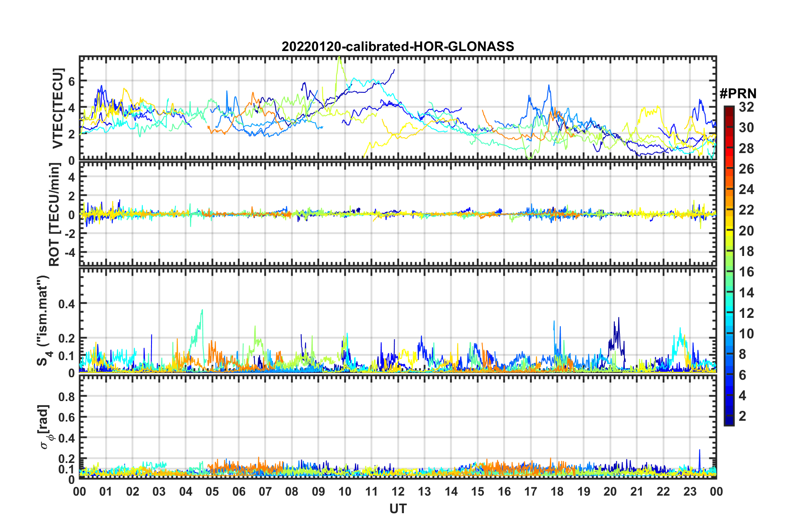Image resolution: width=796 pixels, height=532 pixels.
Task: Click VTEC y-axis tick label 6
Action: tap(72, 81)
